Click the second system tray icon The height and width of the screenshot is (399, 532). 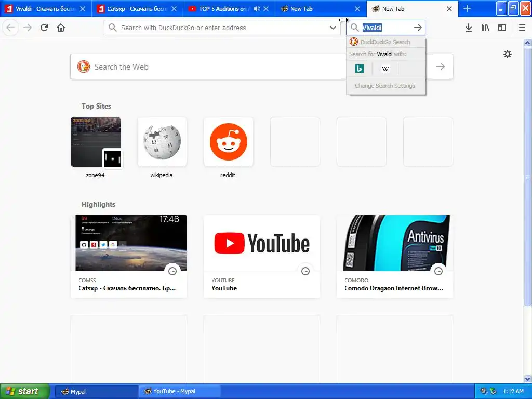(493, 391)
